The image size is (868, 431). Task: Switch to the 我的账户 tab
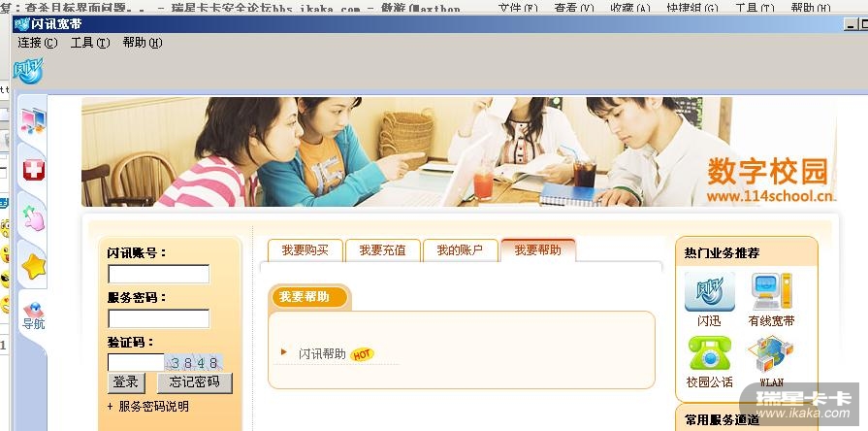point(460,250)
